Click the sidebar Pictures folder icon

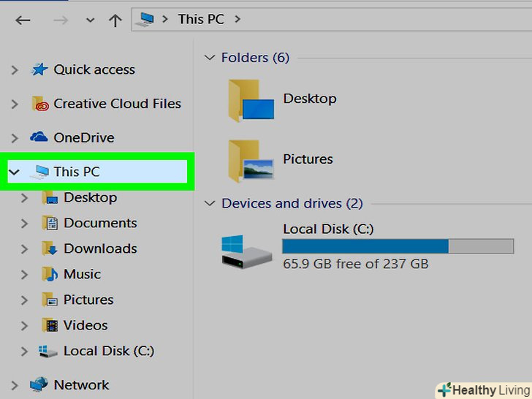(50, 300)
